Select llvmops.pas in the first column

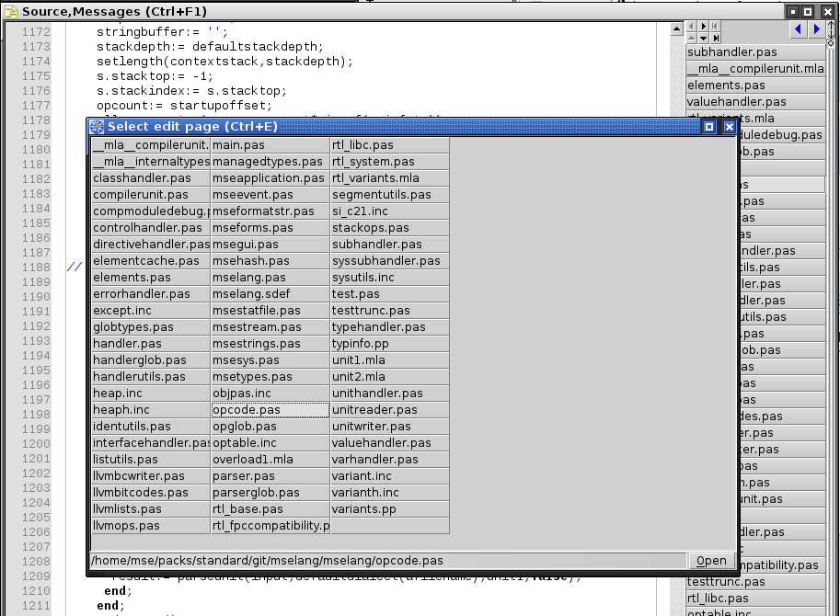150,526
